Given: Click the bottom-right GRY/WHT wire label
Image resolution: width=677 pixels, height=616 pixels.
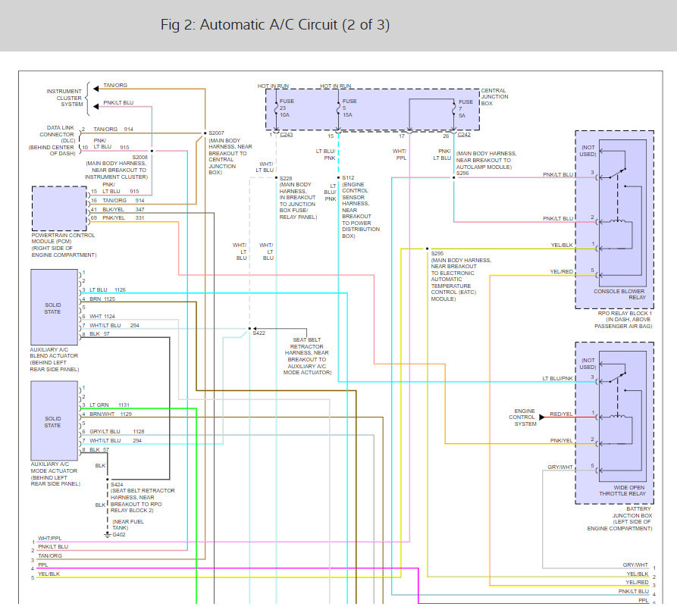Looking at the screenshot, I should (635, 565).
